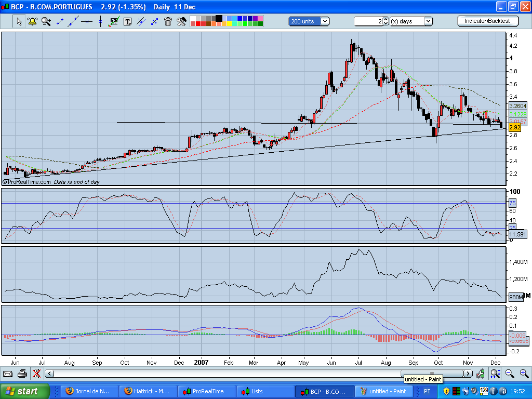Open the alert bell tool

[32, 21]
